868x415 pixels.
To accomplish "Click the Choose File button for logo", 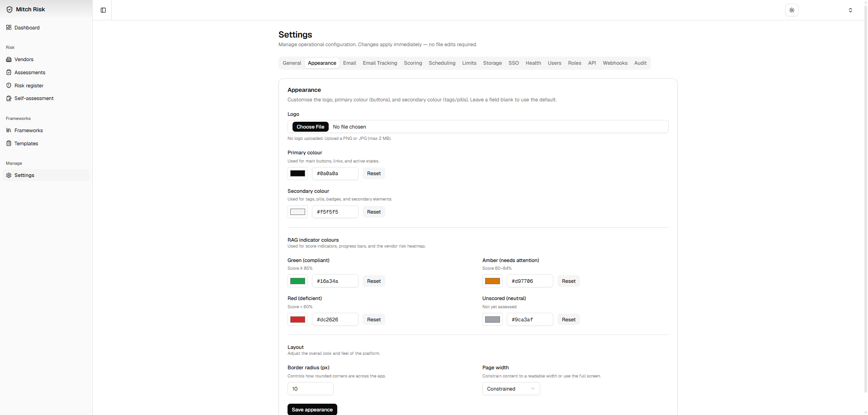I will pos(310,127).
